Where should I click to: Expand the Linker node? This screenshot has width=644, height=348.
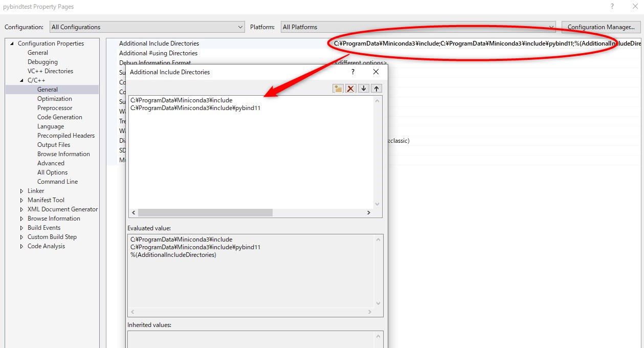(x=22, y=191)
